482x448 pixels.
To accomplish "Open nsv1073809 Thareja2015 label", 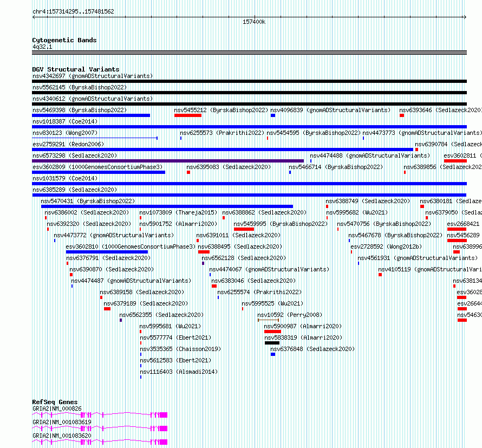I will click(x=178, y=212).
